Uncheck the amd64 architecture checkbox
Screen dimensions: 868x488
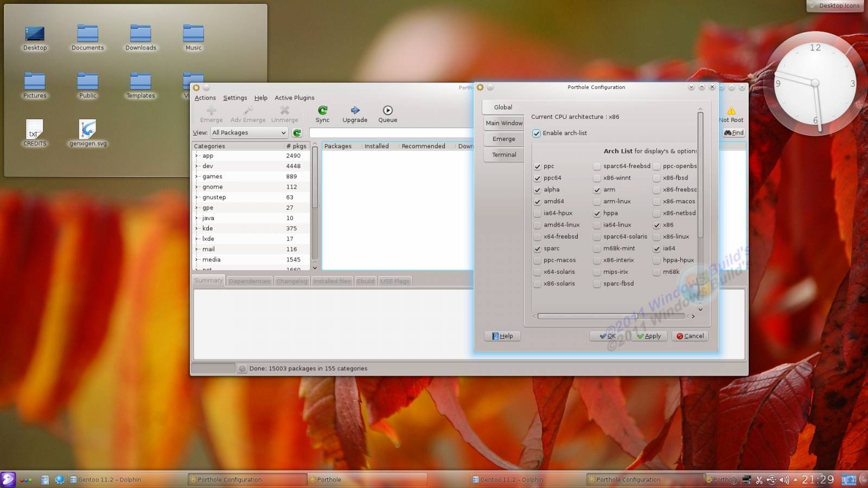pos(537,202)
